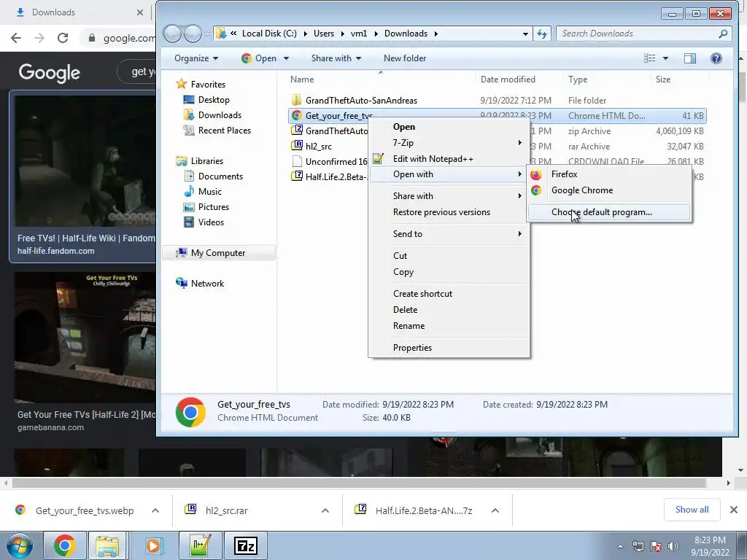
Task: Select Network in navigation pane
Action: point(207,284)
